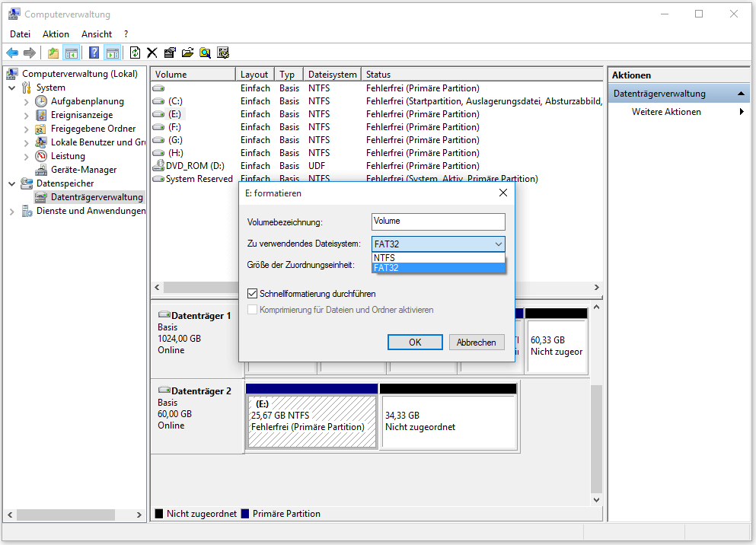756x545 pixels.
Task: Open the Datei menu
Action: click(21, 34)
